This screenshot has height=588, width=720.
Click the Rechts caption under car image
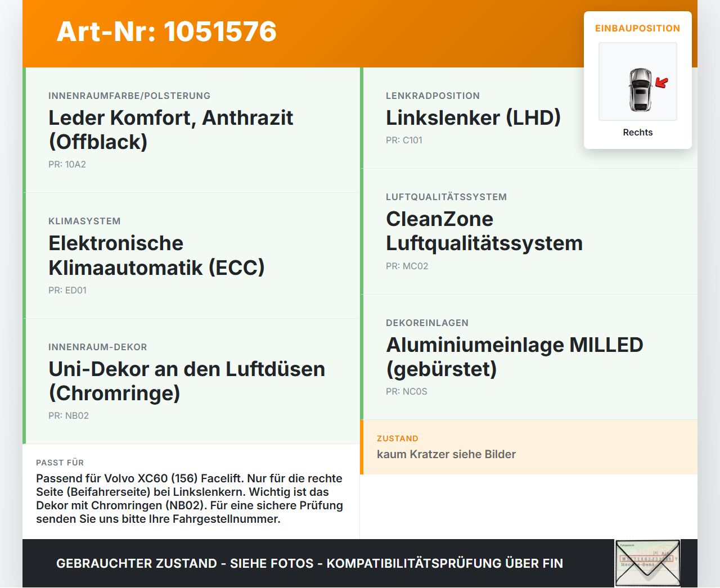click(x=638, y=132)
